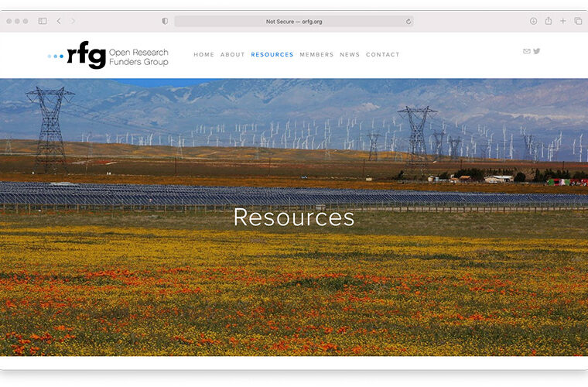Screen dimensions: 588x387
Task: Click the yellow minimize window button
Action: (17, 21)
